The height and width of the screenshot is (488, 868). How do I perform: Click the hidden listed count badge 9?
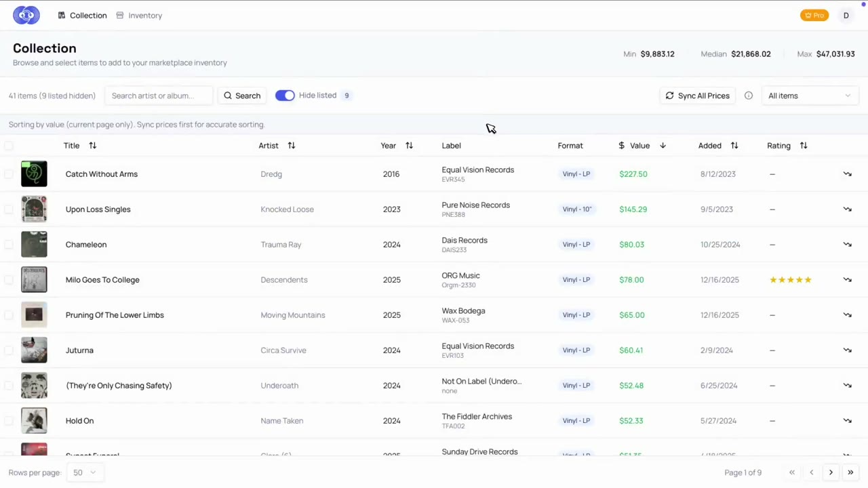tap(347, 96)
